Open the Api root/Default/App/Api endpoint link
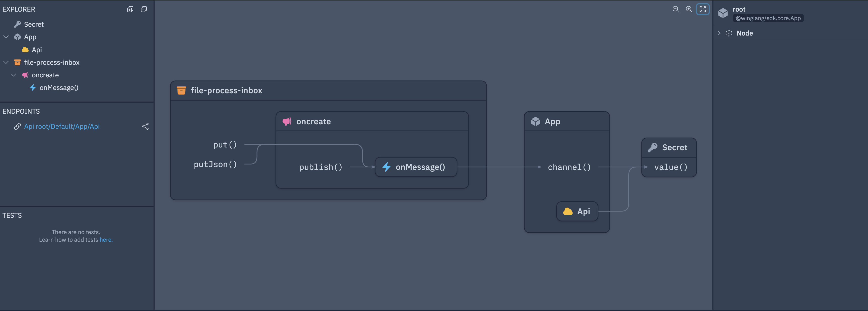This screenshot has height=311, width=868. (62, 127)
